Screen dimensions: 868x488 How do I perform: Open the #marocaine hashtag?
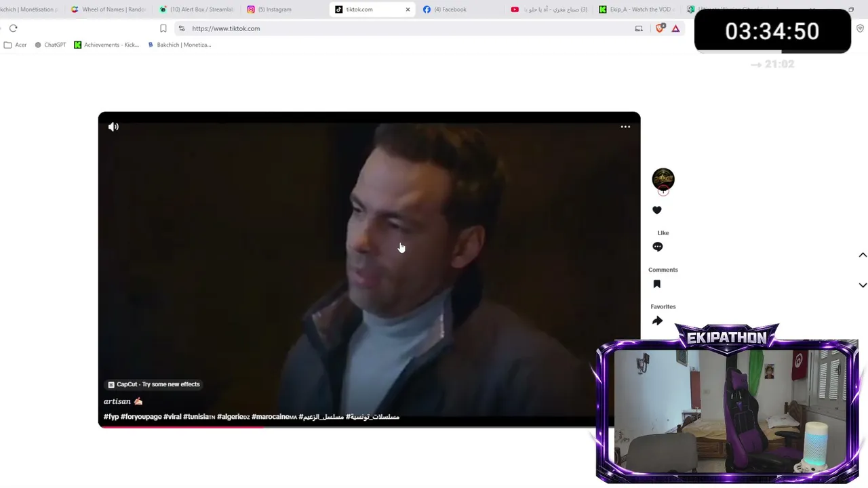274,417
